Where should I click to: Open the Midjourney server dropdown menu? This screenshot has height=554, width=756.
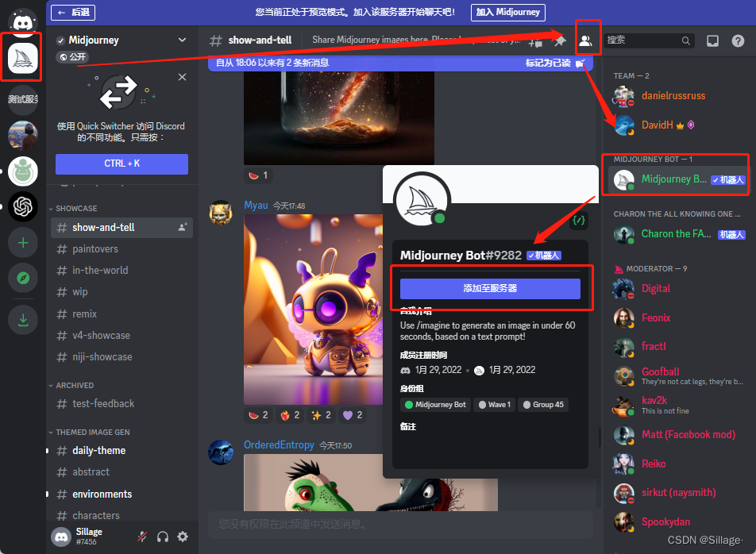pyautogui.click(x=182, y=40)
